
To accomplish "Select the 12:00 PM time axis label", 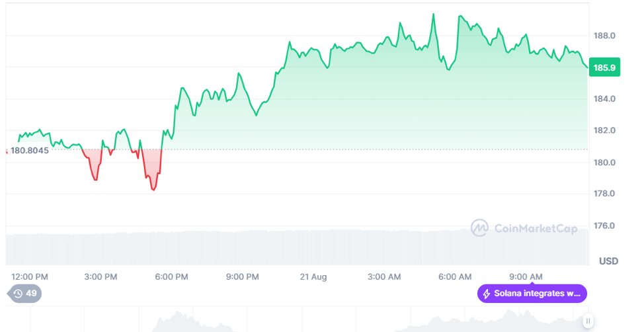I will pyautogui.click(x=30, y=276).
